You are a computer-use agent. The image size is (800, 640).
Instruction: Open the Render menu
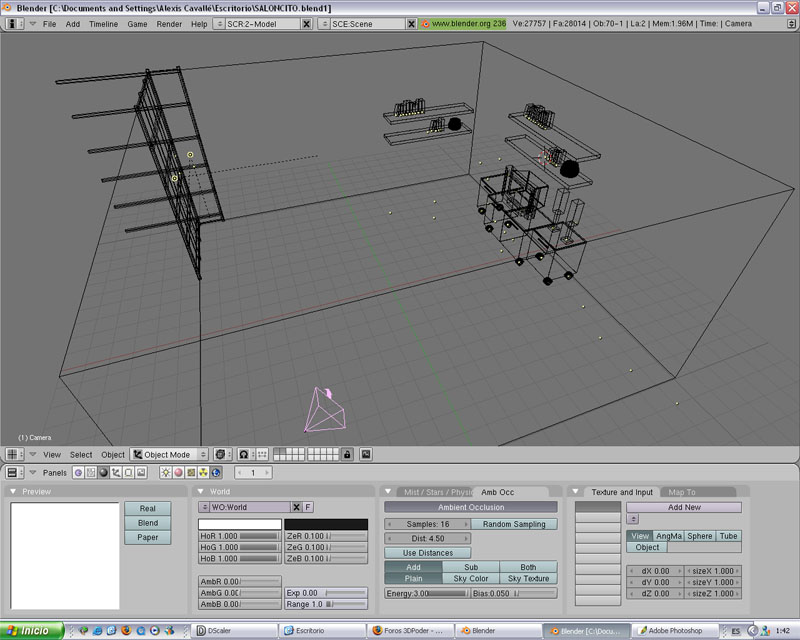tap(169, 24)
